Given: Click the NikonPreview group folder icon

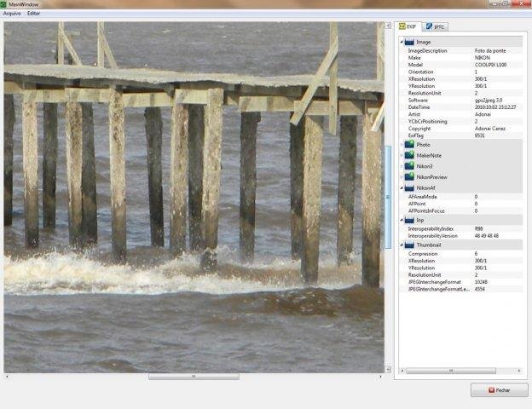Looking at the screenshot, I should [409, 177].
